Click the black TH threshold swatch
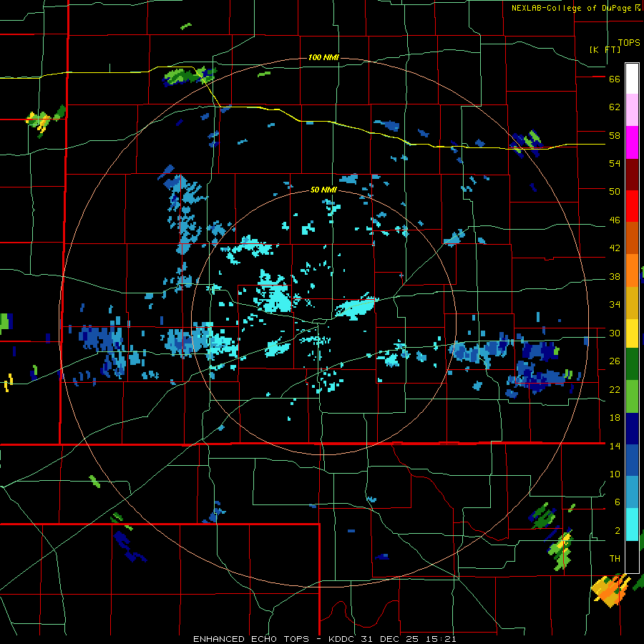 pos(632,557)
